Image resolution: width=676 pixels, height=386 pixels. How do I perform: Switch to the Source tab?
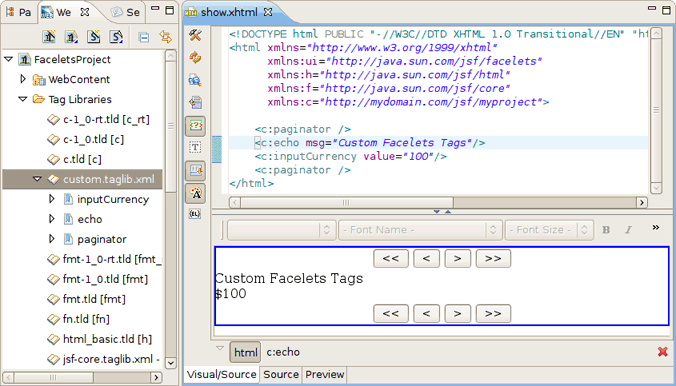point(281,374)
